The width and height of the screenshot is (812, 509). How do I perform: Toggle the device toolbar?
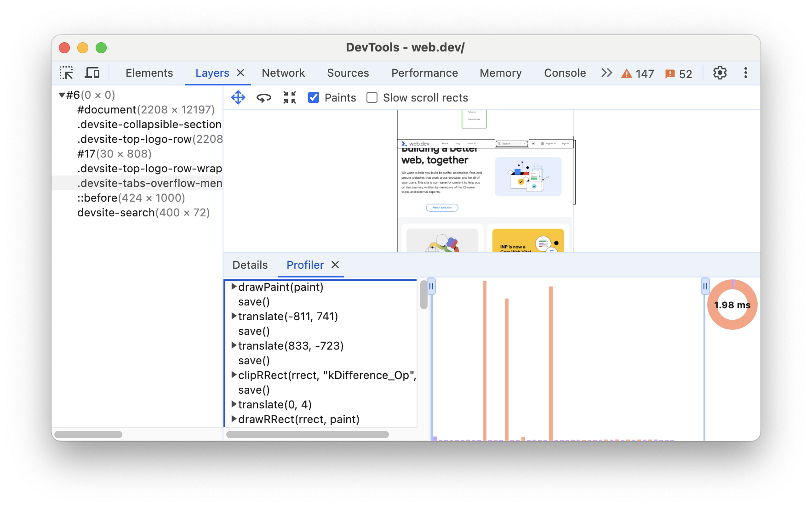(x=92, y=73)
